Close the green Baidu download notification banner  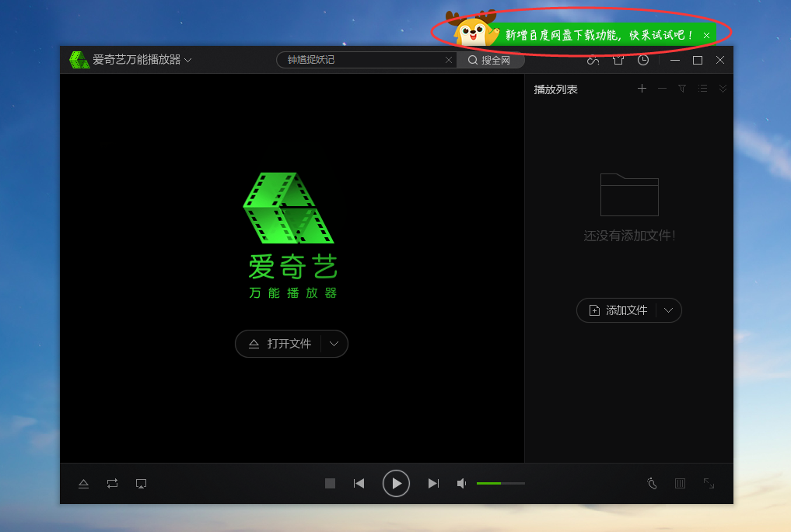point(707,35)
